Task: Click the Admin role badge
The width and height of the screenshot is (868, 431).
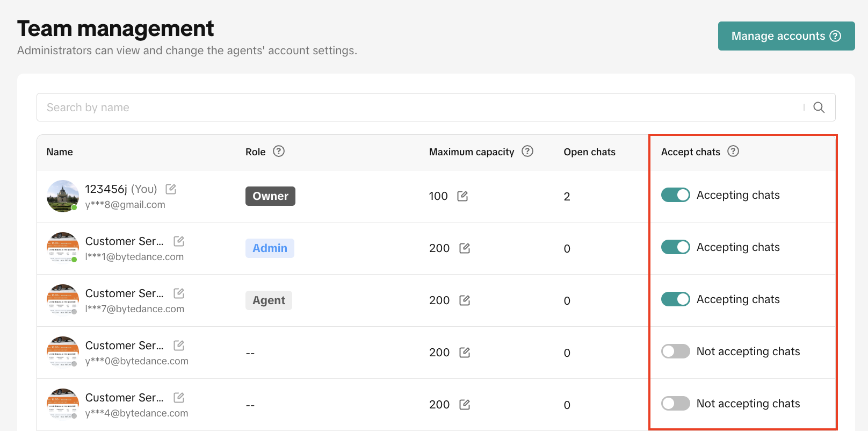Action: [x=270, y=248]
